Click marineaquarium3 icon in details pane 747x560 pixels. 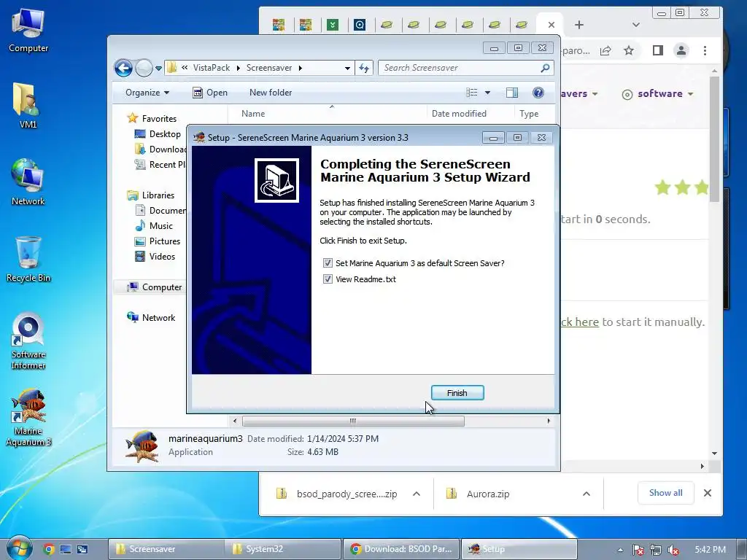pyautogui.click(x=142, y=446)
